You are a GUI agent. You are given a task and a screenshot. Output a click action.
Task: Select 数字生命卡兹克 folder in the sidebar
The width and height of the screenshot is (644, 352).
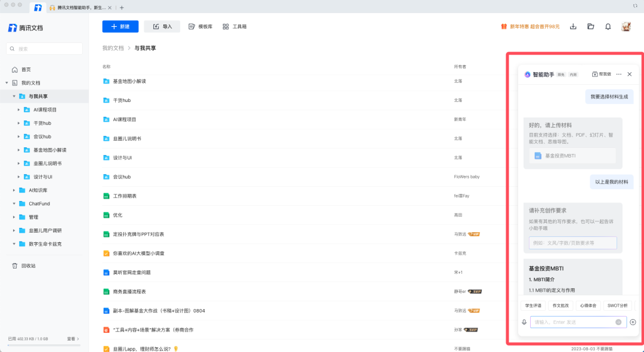pyautogui.click(x=45, y=244)
